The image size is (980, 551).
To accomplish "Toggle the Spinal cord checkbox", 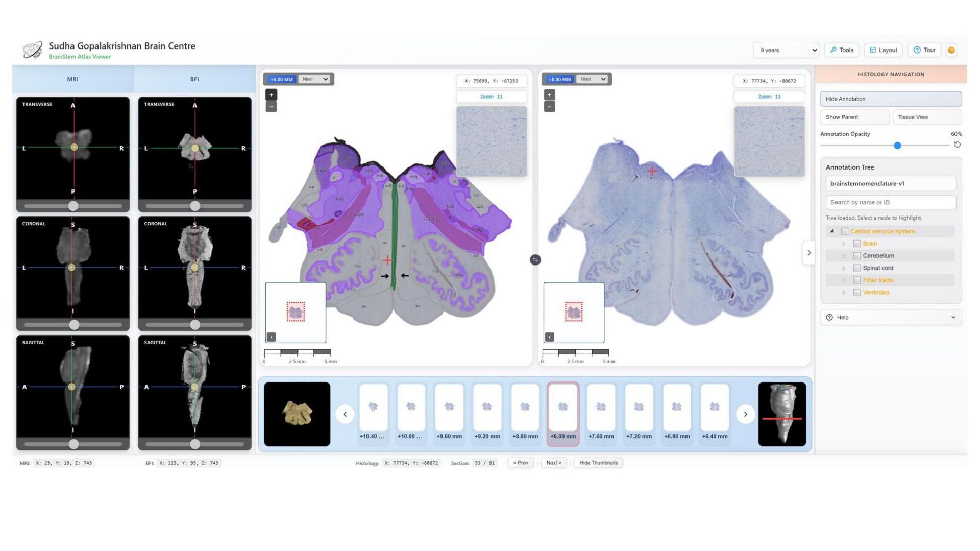I will (857, 268).
